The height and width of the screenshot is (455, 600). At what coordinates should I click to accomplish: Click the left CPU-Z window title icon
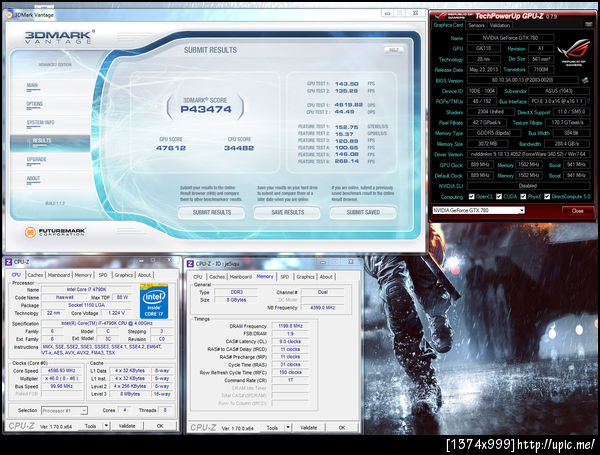8,262
